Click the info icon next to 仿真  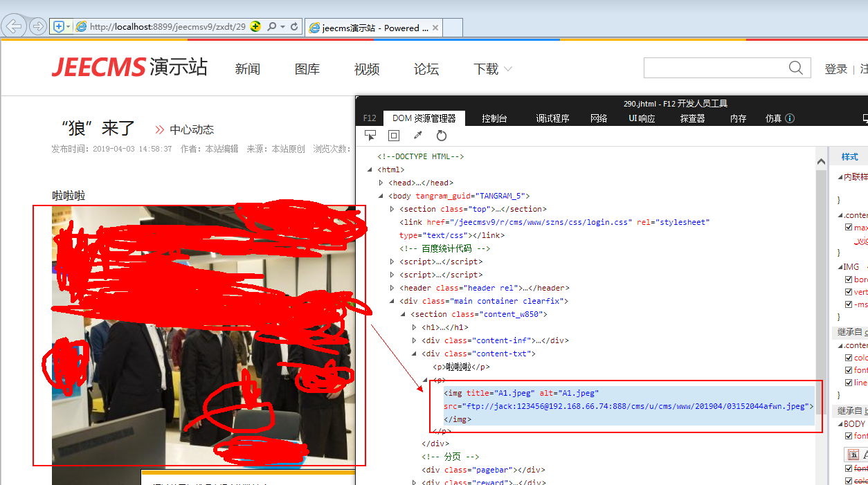tap(790, 118)
